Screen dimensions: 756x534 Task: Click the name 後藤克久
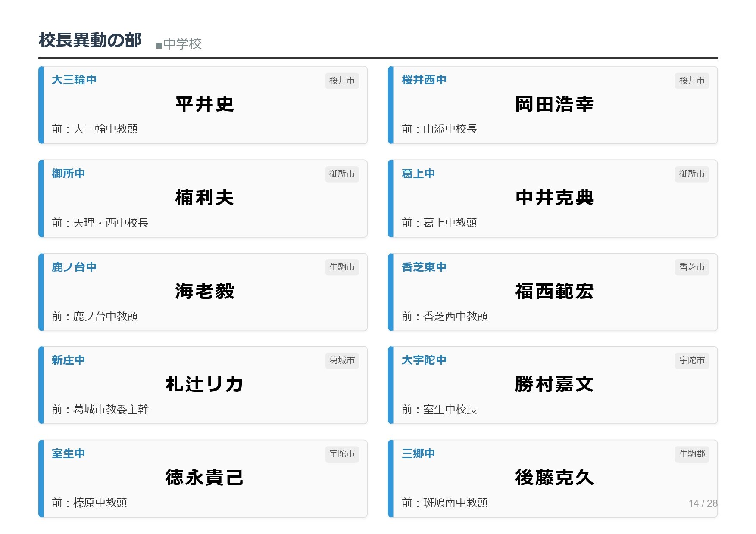(554, 478)
